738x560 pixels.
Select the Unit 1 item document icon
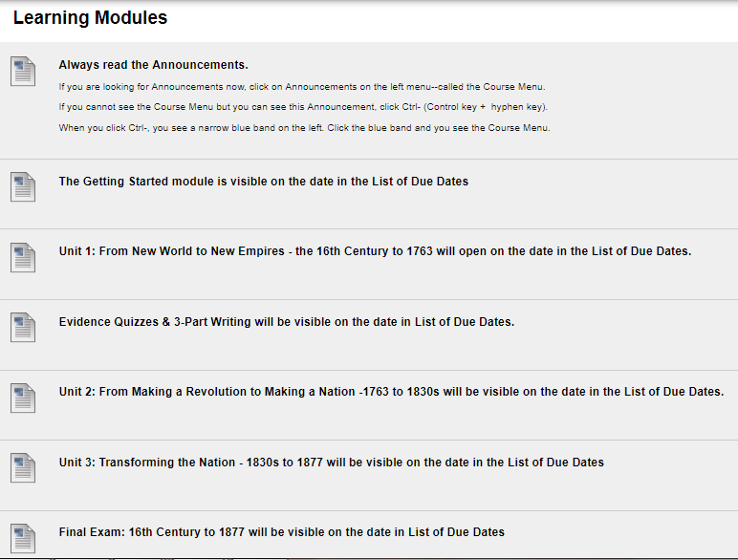pos(23,257)
